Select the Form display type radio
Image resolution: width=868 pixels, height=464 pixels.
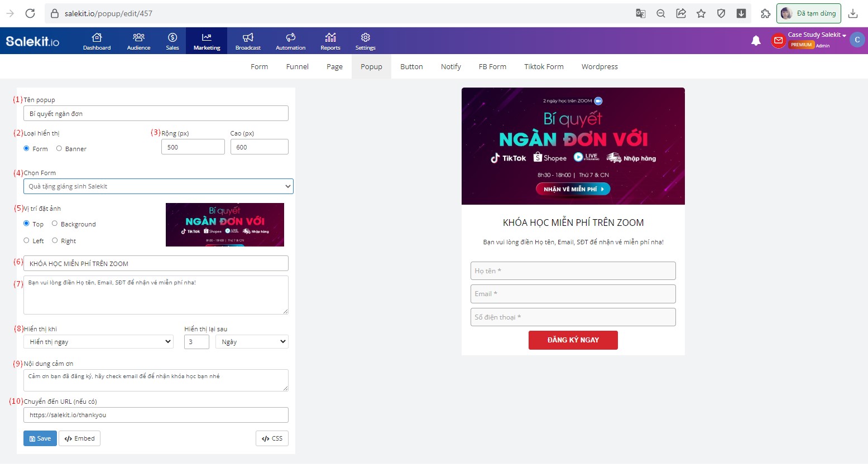(26, 148)
